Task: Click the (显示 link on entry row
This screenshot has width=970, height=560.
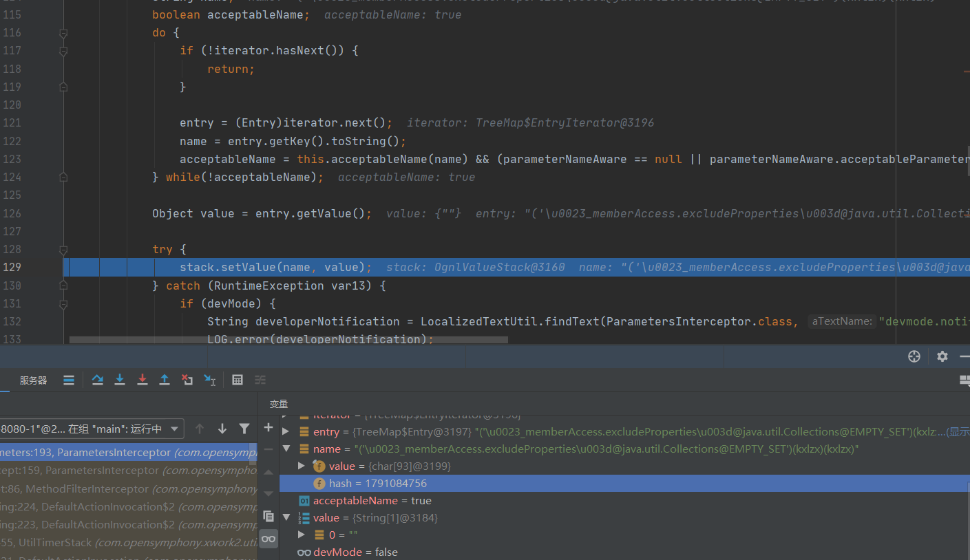Action: pyautogui.click(x=958, y=432)
